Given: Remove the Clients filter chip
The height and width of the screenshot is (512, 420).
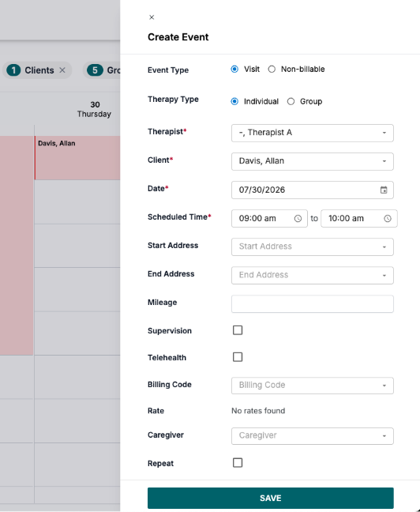Looking at the screenshot, I should coord(62,70).
